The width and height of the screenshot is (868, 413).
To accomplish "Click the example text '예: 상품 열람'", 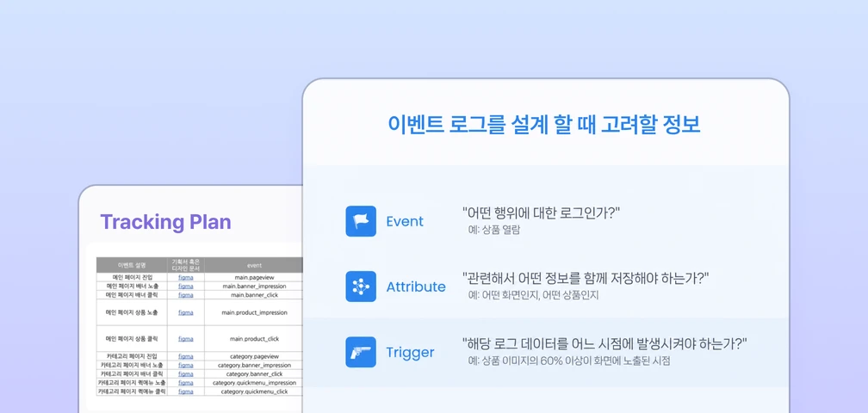I will coord(494,230).
